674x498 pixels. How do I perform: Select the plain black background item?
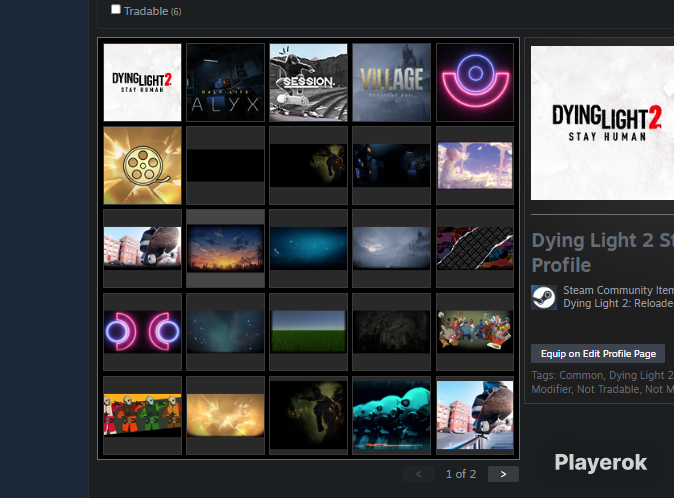pos(225,165)
